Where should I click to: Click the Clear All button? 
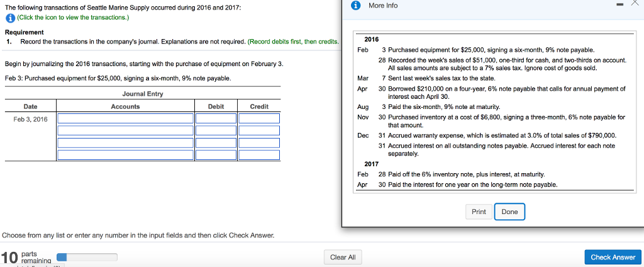(343, 257)
